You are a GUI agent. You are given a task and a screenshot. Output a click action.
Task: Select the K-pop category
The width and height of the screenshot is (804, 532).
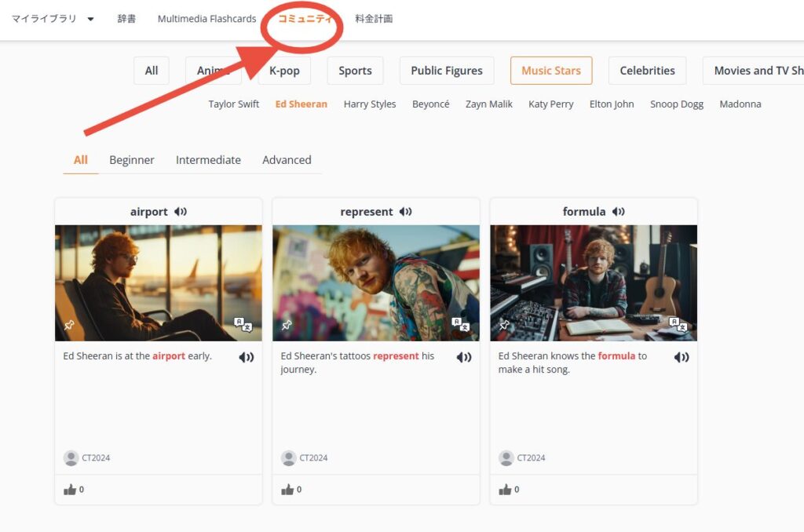284,71
